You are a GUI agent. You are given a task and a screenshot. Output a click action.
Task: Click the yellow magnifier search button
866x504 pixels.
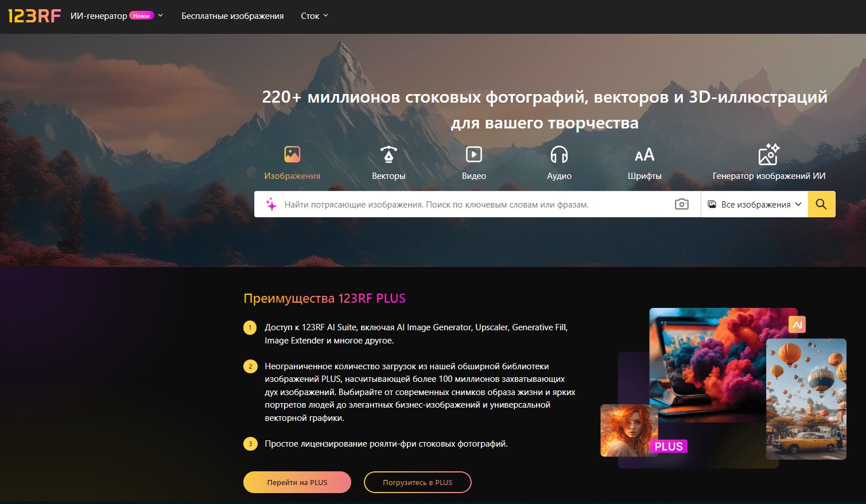(x=821, y=204)
